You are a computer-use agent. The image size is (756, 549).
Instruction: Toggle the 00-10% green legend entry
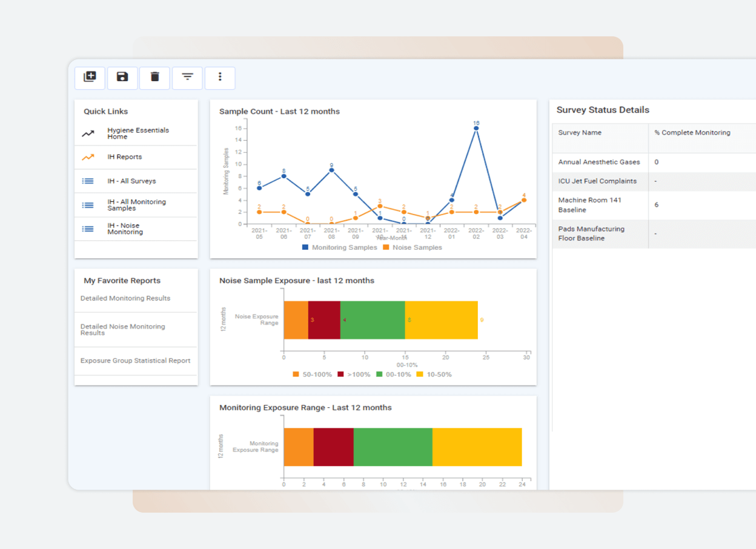coord(396,374)
